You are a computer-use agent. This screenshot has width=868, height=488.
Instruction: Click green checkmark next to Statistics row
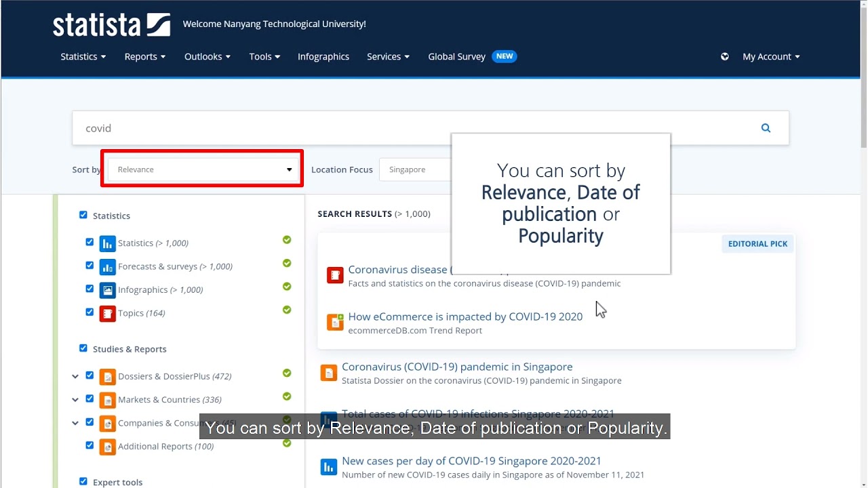point(287,240)
